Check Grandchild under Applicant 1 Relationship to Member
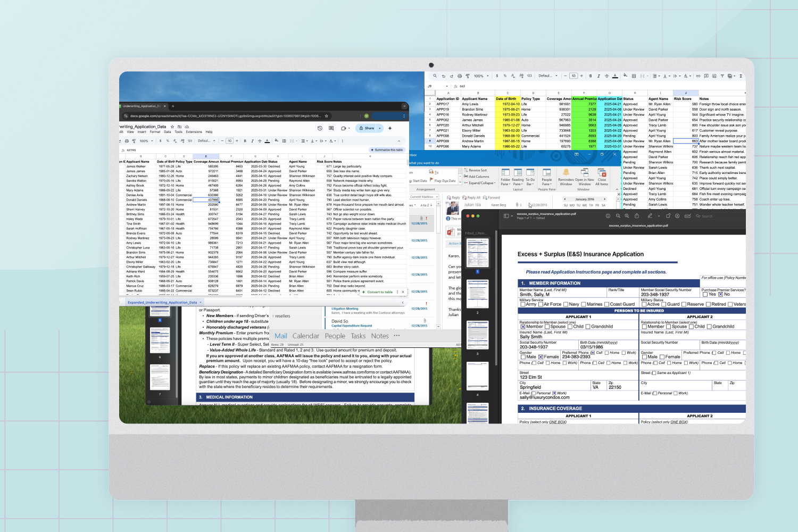This screenshot has height=532, width=798. point(588,327)
